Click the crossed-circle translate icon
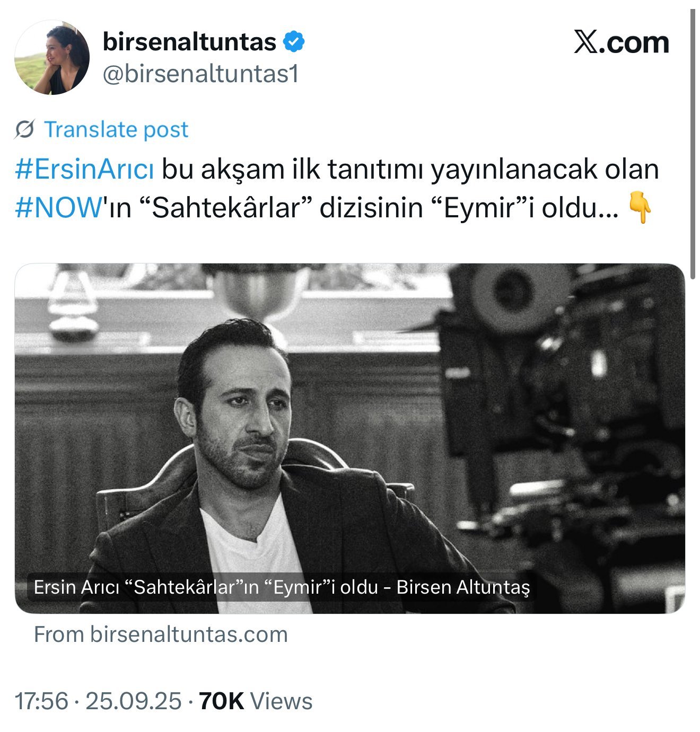The height and width of the screenshot is (732, 700). coord(24,129)
